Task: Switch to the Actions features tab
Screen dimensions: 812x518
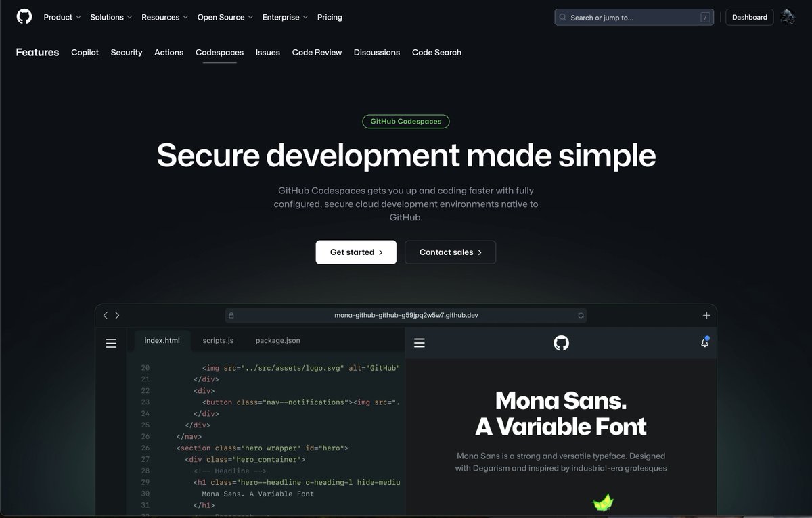Action: click(168, 52)
